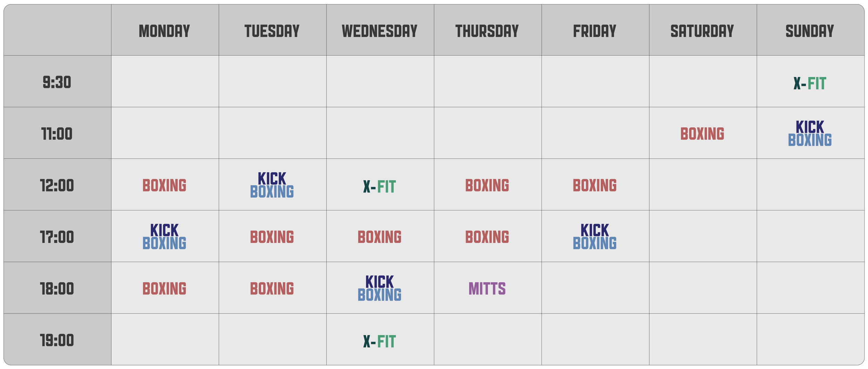This screenshot has height=369, width=868.
Task: Select Monday 12:00 Boxing class
Action: coord(165,186)
